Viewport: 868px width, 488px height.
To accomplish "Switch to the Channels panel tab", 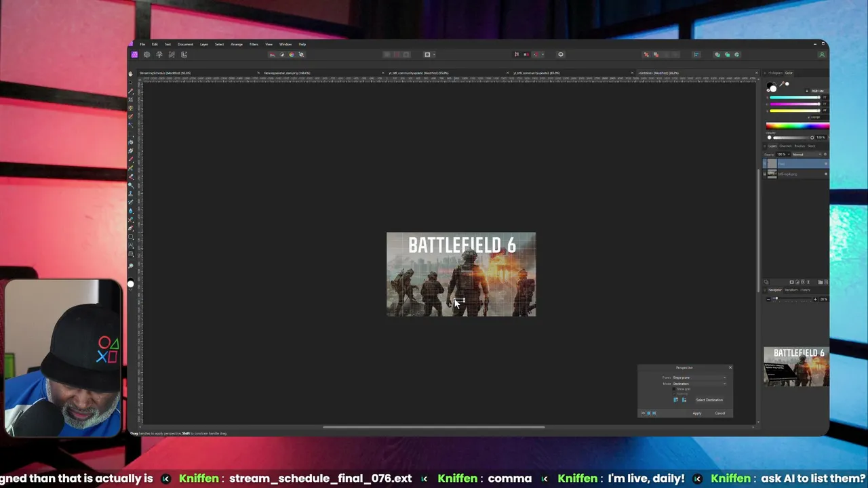I will (x=785, y=146).
